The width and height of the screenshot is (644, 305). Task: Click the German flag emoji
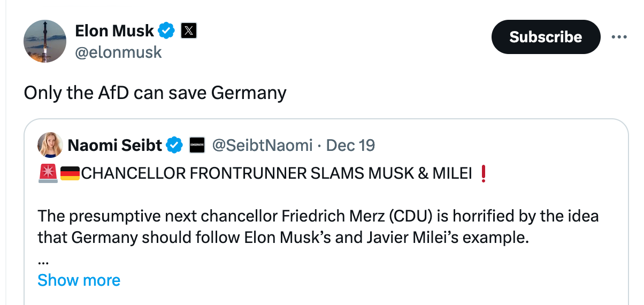click(x=70, y=173)
